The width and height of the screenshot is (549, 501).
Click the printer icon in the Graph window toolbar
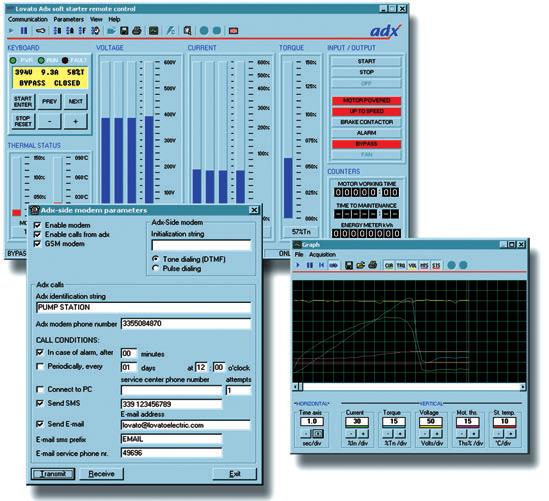(x=373, y=265)
